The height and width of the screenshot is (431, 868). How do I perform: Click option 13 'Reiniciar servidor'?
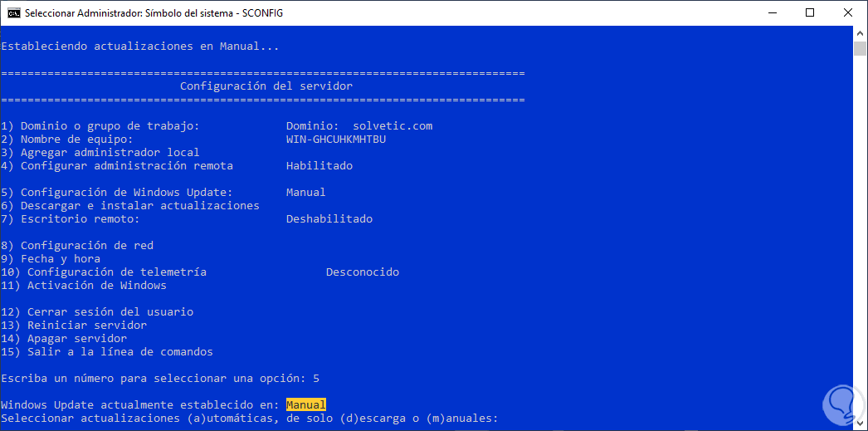point(74,326)
